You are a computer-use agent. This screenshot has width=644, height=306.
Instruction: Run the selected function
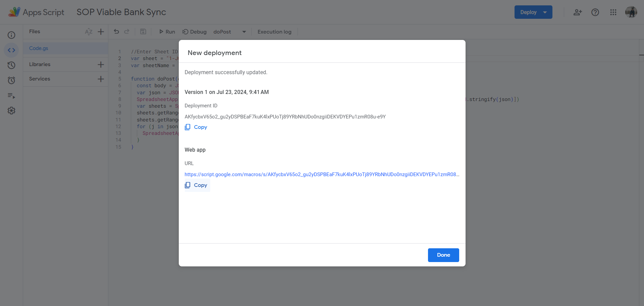(x=167, y=32)
